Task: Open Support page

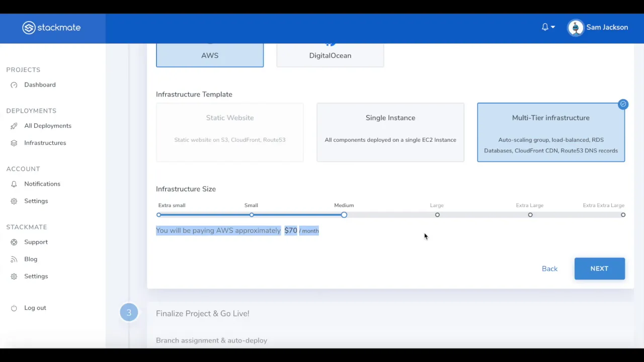Action: pos(36,242)
